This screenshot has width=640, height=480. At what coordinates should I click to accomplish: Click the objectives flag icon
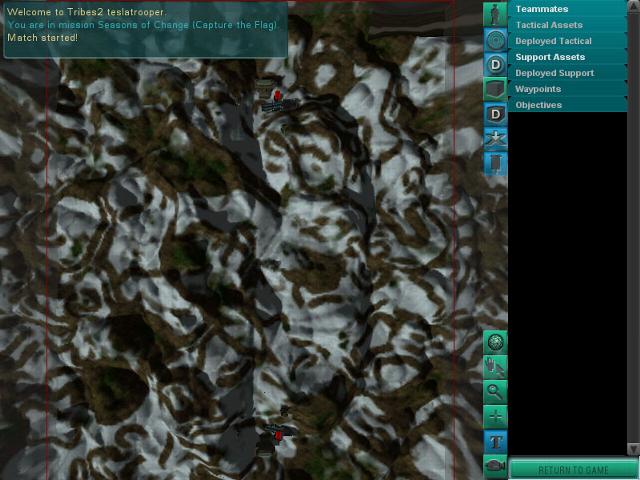coord(495,163)
